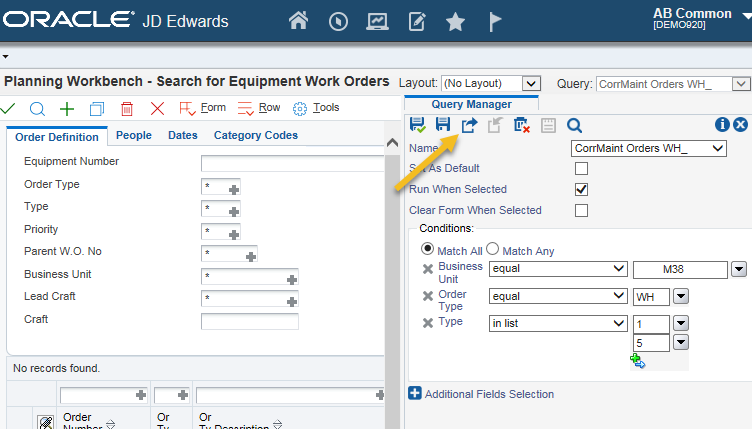Click the Copy toolbar icon
This screenshot has height=429, width=752.
click(x=97, y=109)
